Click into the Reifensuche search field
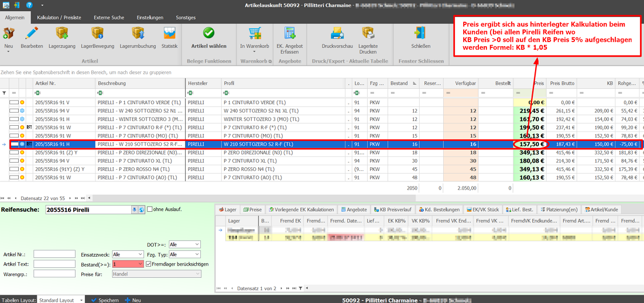 tap(88, 210)
